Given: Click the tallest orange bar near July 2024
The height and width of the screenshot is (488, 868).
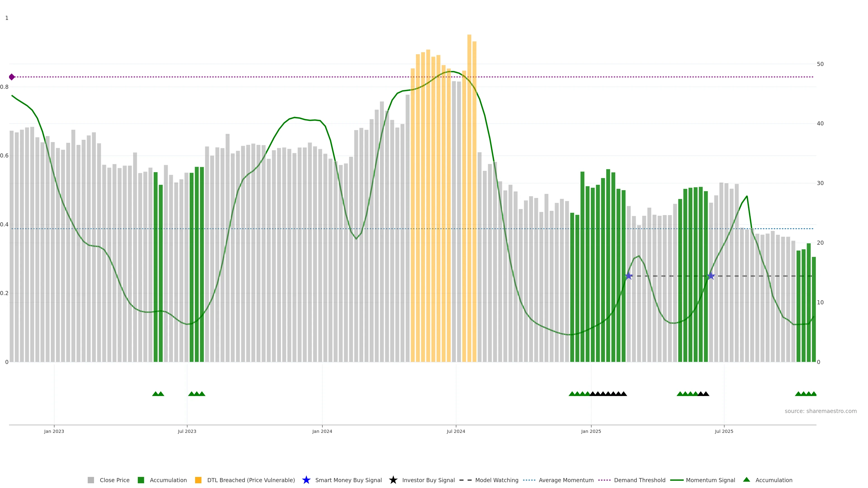Looking at the screenshot, I should (x=469, y=168).
